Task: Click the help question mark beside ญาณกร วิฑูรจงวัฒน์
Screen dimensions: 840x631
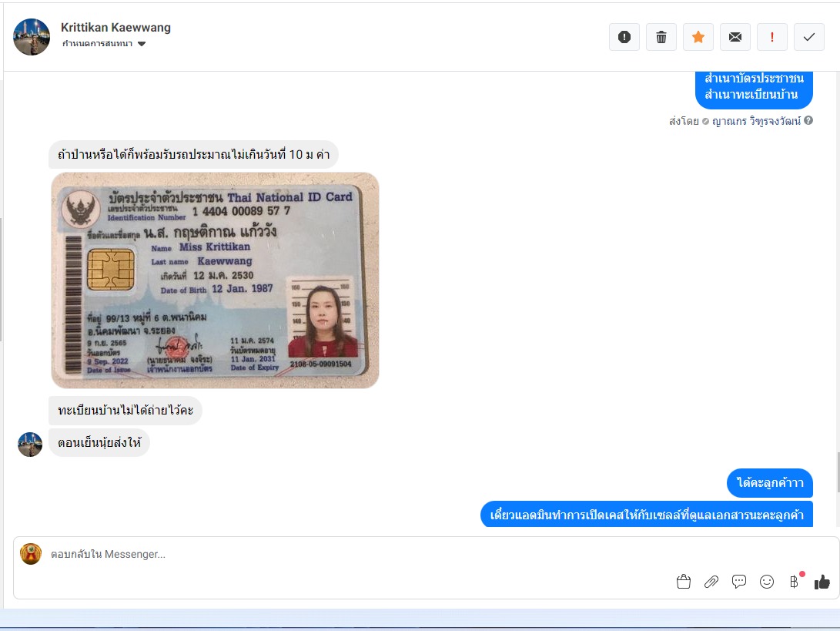Action: coord(808,121)
